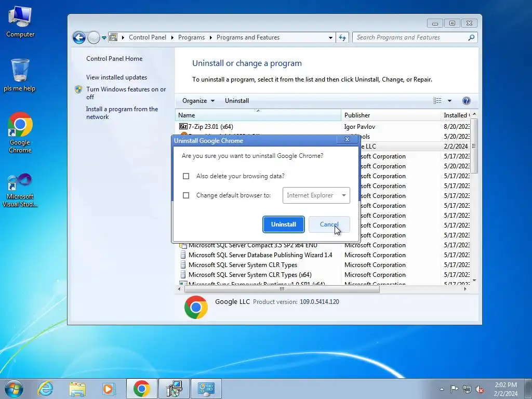Show hidden system tray icons

click(x=442, y=389)
